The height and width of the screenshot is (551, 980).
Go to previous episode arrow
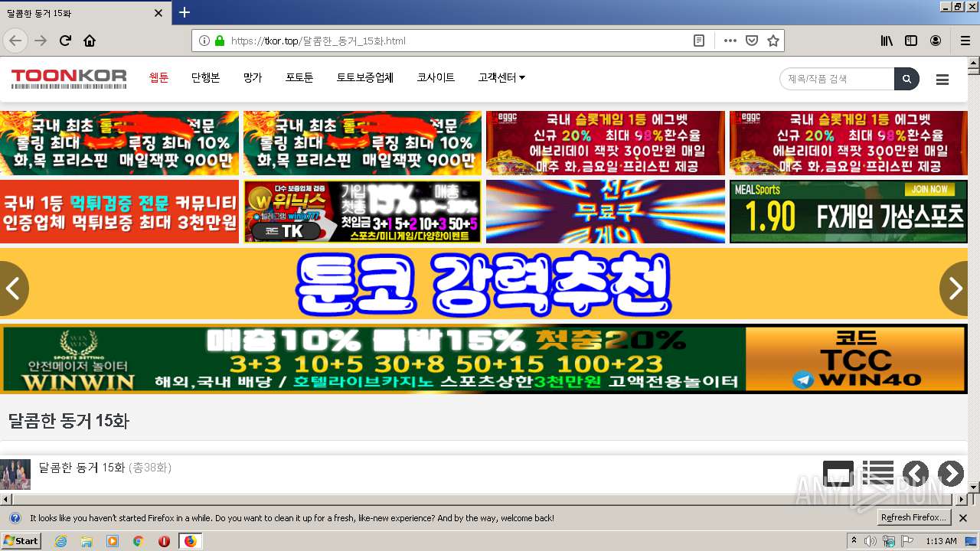point(916,474)
